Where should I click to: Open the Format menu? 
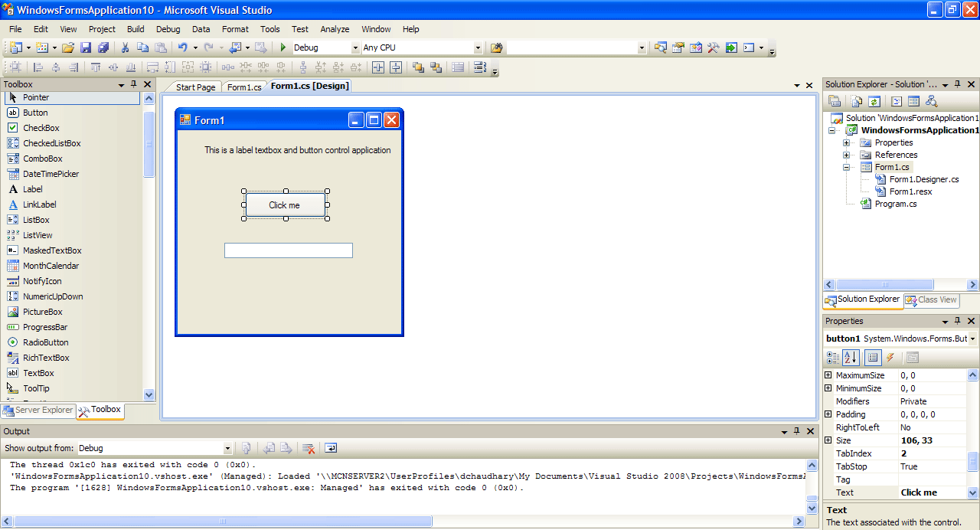click(235, 29)
